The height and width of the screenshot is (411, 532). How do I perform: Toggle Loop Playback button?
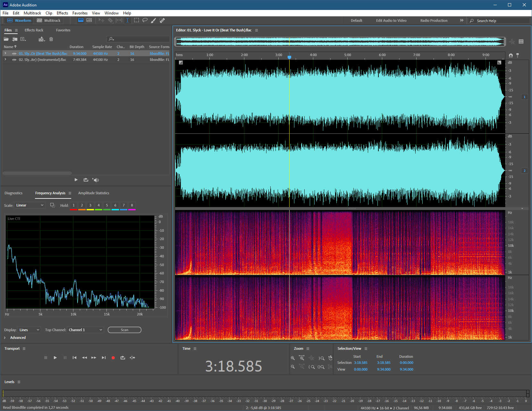pyautogui.click(x=122, y=357)
